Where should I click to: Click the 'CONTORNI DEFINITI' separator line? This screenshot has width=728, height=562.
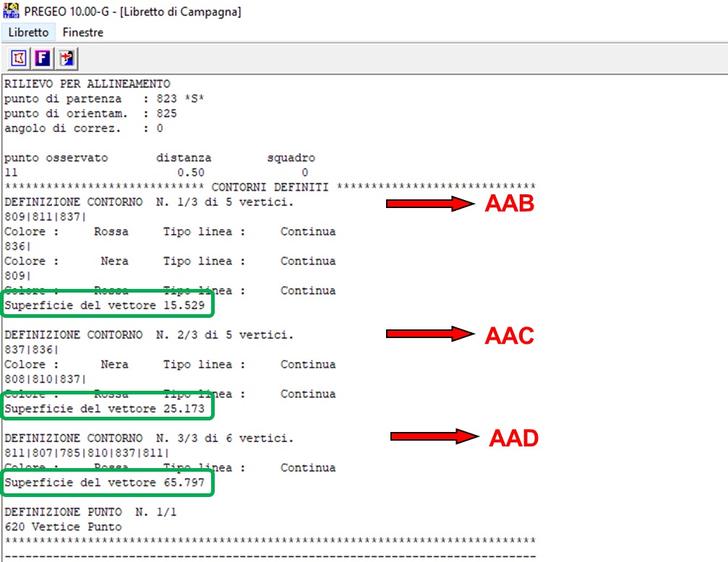[270, 187]
